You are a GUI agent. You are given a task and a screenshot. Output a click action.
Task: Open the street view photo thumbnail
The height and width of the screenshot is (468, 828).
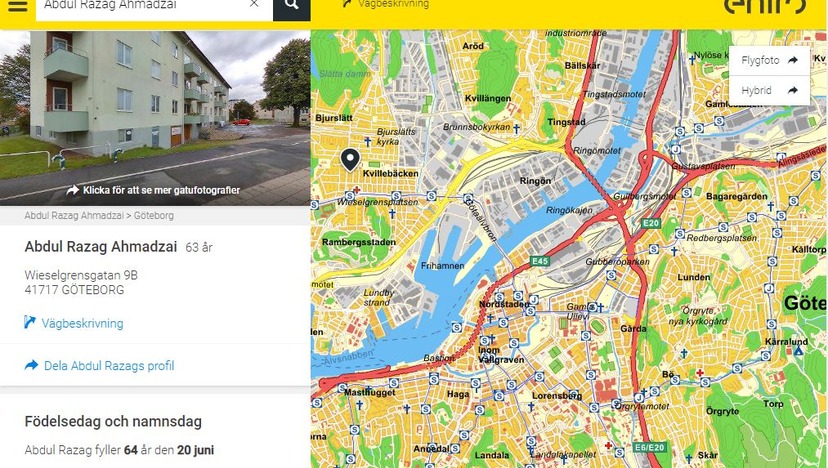(x=155, y=117)
